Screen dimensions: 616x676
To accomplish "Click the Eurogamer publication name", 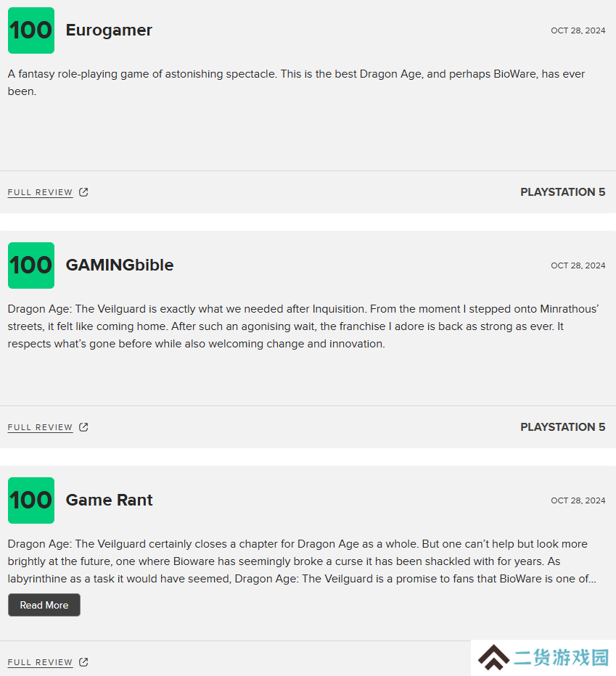I will click(109, 30).
